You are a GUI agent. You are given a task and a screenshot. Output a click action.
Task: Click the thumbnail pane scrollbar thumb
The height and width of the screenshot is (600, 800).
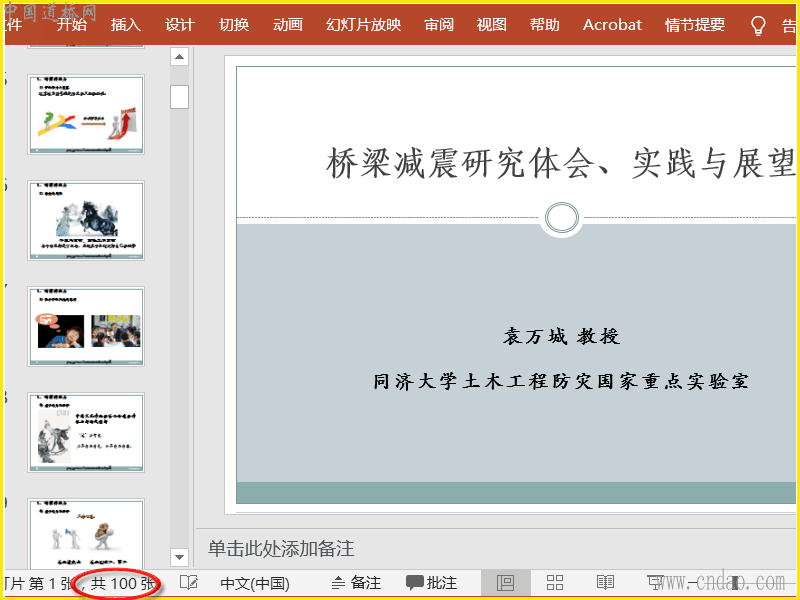coord(179,97)
